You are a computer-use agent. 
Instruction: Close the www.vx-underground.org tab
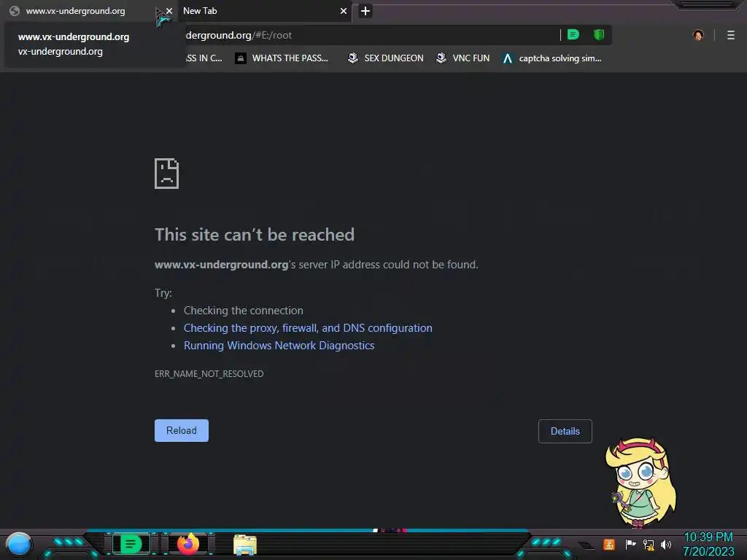click(x=169, y=10)
